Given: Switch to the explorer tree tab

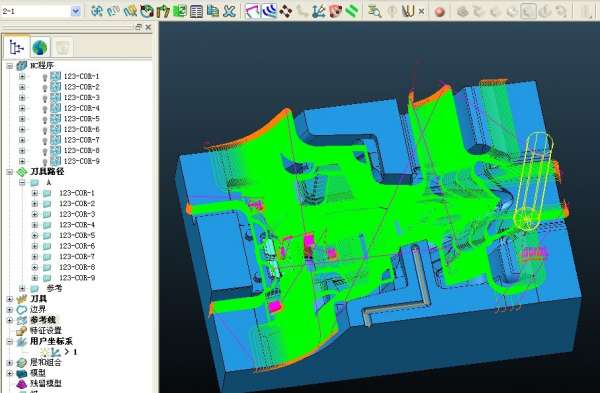Looking at the screenshot, I should click(16, 47).
